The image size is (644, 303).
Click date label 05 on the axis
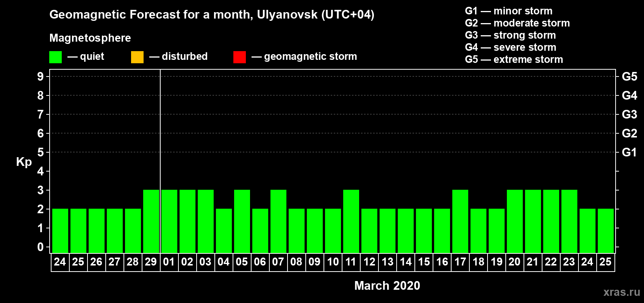[242, 262]
